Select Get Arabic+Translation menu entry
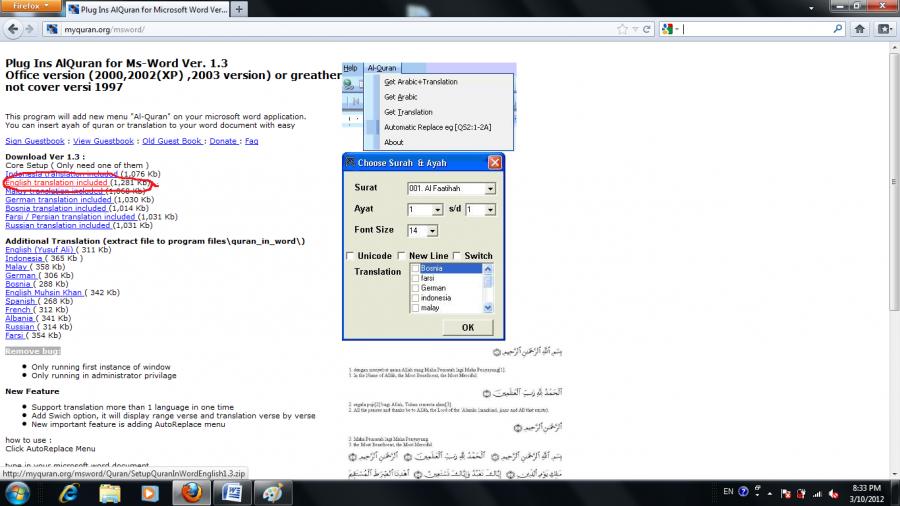Screen dimensions: 900x506 (x=420, y=82)
